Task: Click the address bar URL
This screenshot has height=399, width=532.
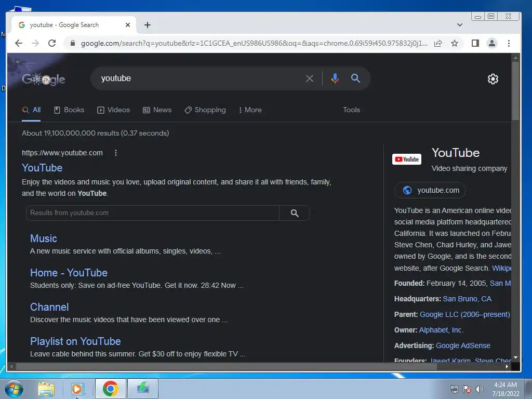Action: pos(254,43)
